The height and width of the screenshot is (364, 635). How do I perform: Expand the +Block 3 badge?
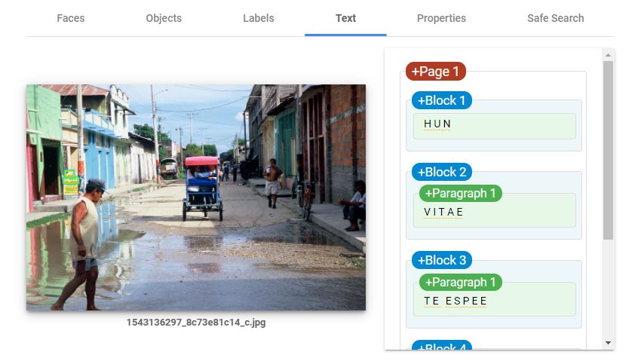click(x=442, y=260)
